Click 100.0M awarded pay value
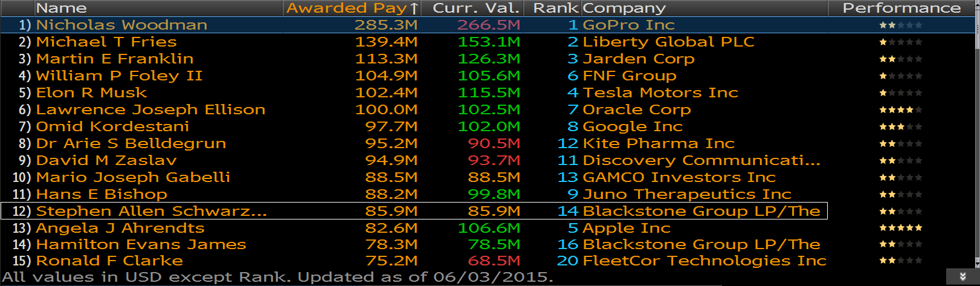The width and height of the screenshot is (980, 286). tap(386, 109)
